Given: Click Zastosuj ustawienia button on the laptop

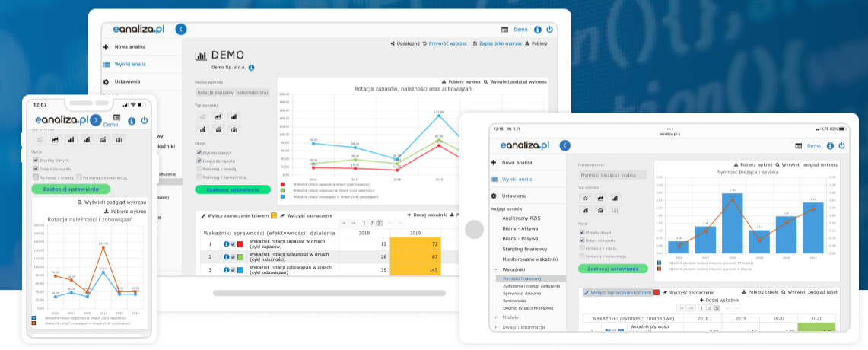Looking at the screenshot, I should pyautogui.click(x=233, y=190).
